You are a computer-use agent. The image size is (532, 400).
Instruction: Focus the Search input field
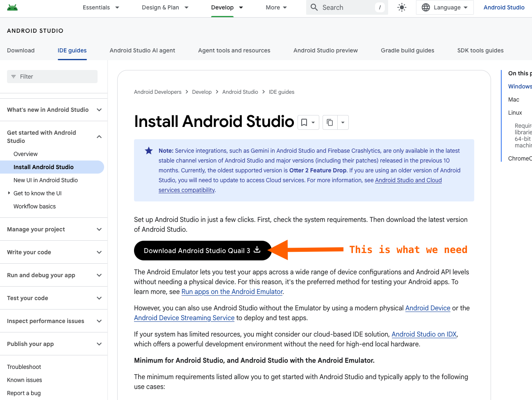tap(347, 7)
